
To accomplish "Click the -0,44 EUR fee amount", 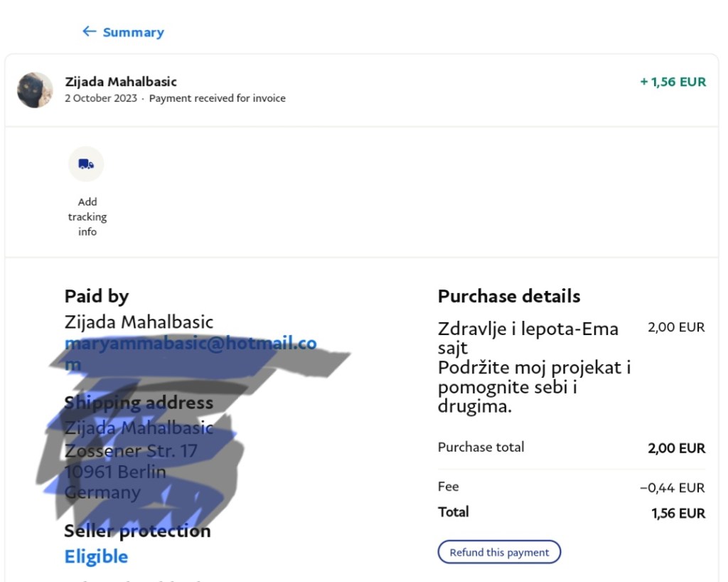I will (672, 487).
